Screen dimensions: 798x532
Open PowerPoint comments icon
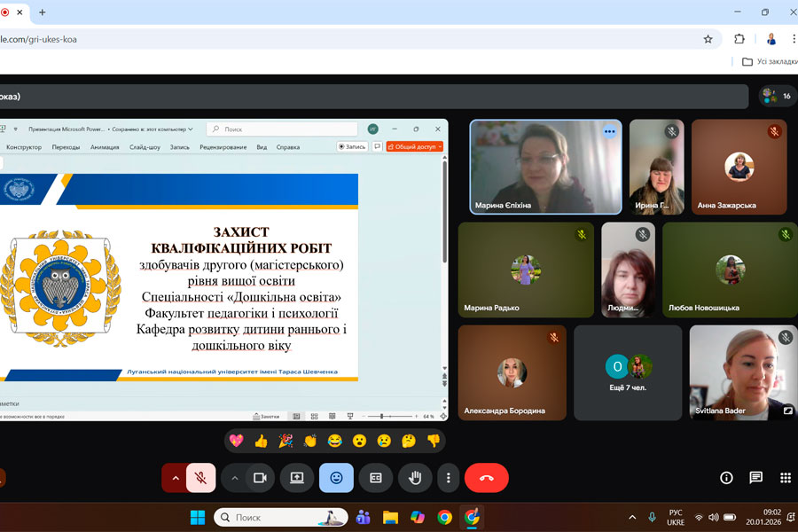coord(377,146)
